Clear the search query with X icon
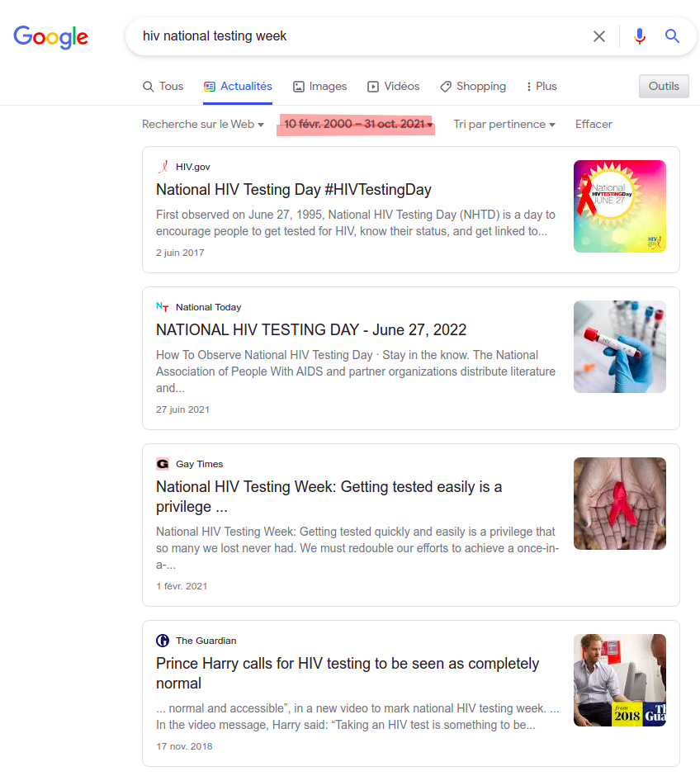 599,36
